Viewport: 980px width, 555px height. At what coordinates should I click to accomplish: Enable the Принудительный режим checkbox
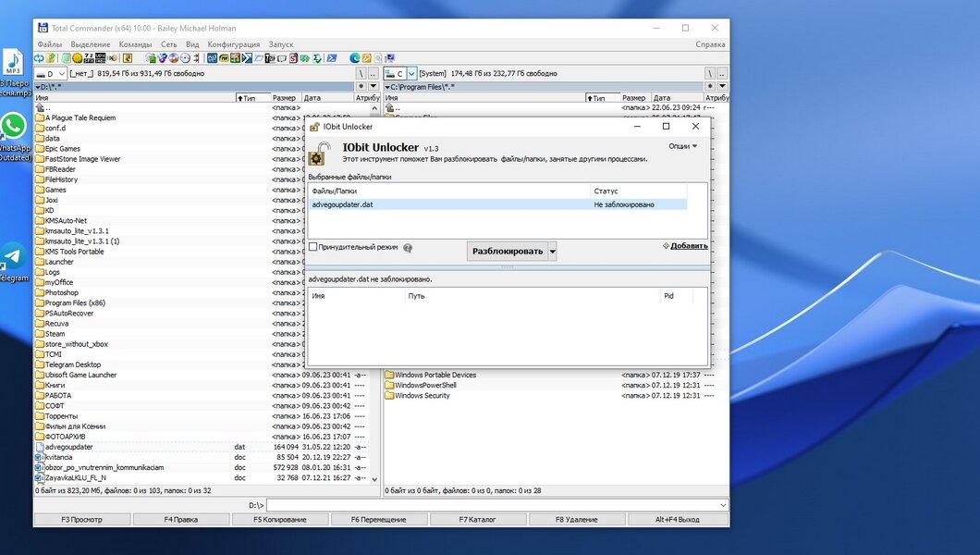point(313,247)
